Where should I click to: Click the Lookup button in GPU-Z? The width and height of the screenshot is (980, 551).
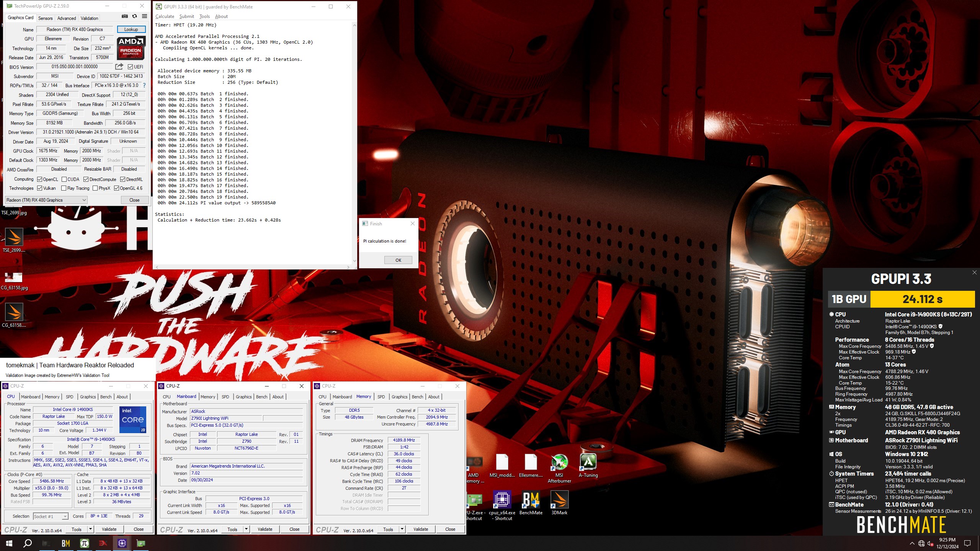[131, 29]
